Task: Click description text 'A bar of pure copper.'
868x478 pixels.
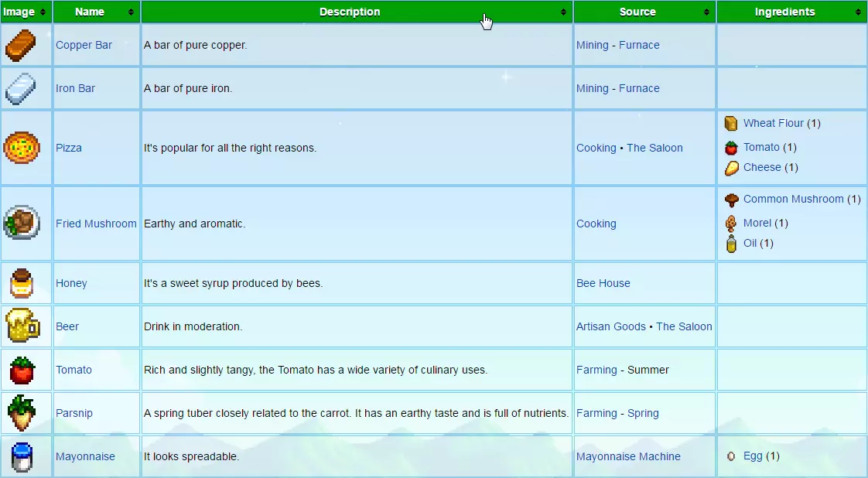Action: (196, 46)
